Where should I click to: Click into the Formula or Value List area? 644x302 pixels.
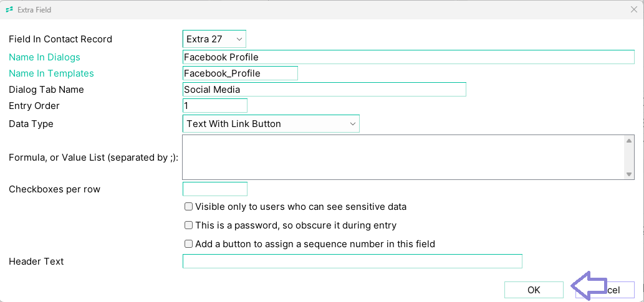coord(403,157)
